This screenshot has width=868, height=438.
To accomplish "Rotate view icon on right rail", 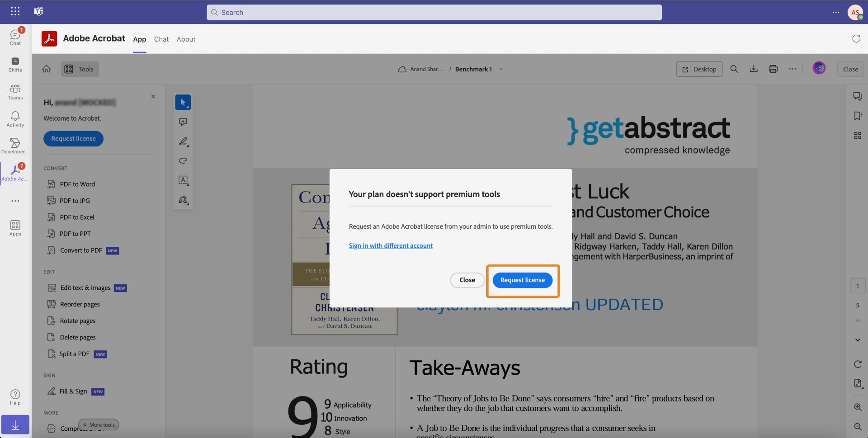I will pos(858,364).
